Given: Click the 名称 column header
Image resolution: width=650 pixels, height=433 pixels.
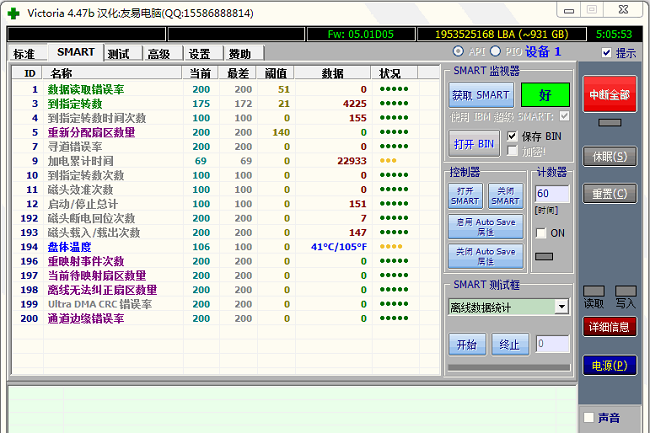Looking at the screenshot, I should pyautogui.click(x=62, y=73).
